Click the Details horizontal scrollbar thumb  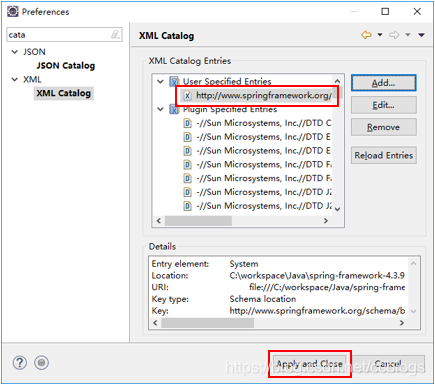(x=208, y=323)
